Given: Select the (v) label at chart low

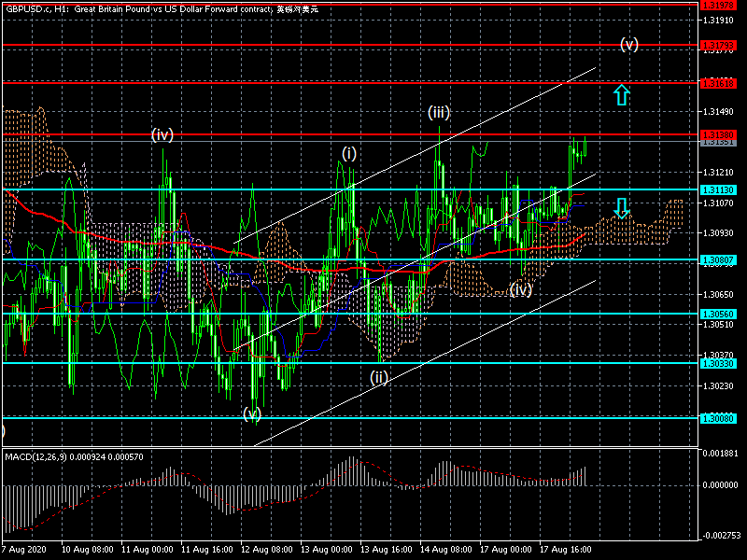Looking at the screenshot, I should pos(252,413).
